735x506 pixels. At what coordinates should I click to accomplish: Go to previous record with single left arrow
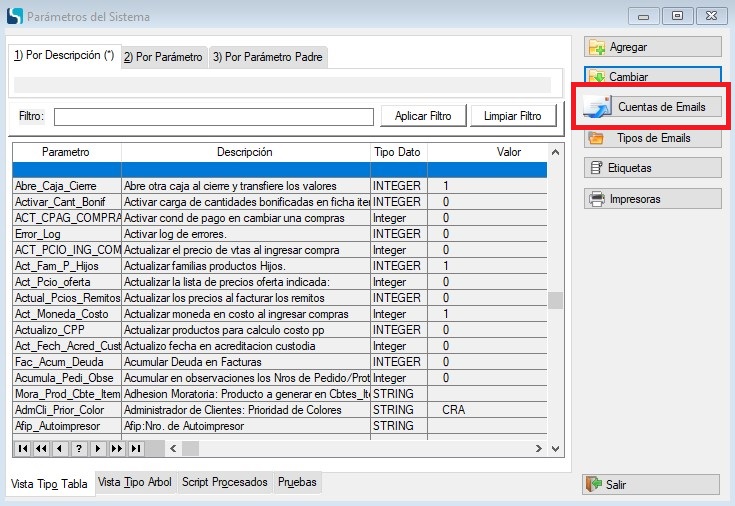(60, 448)
